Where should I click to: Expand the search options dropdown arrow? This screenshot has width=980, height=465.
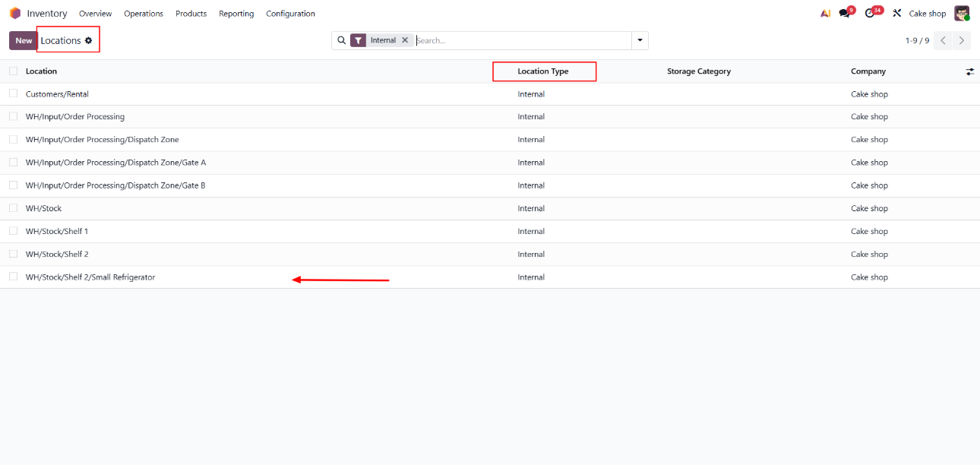click(640, 40)
